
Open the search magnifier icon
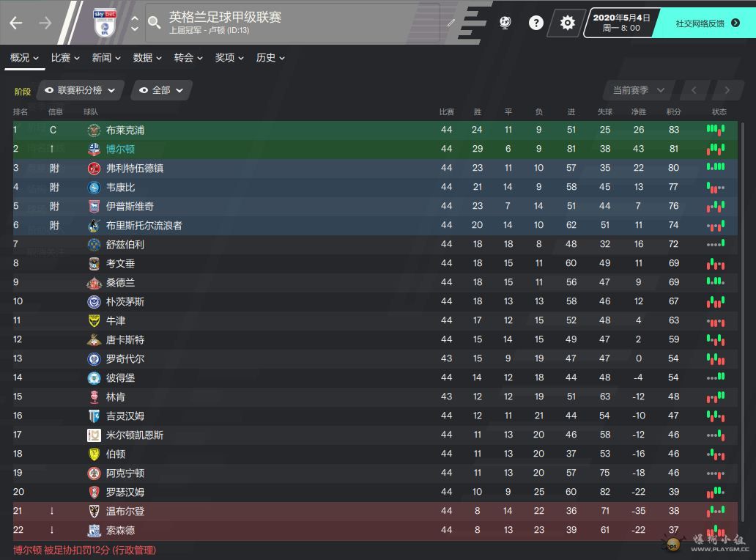[x=155, y=22]
